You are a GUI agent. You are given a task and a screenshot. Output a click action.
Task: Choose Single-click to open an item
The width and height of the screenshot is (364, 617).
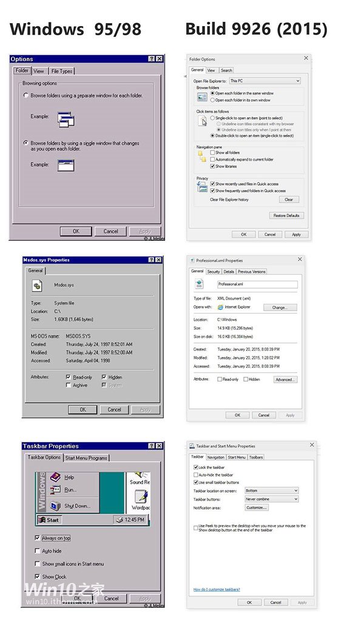click(x=212, y=118)
